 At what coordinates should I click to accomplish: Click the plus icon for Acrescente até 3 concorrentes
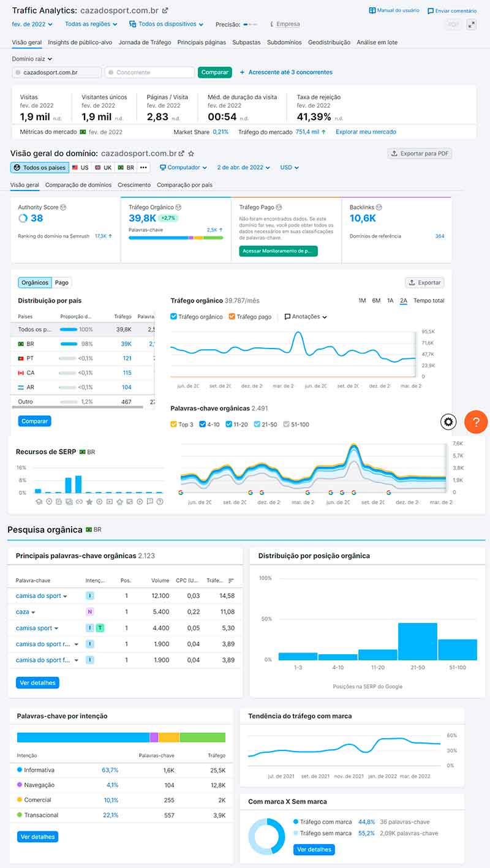tap(243, 72)
